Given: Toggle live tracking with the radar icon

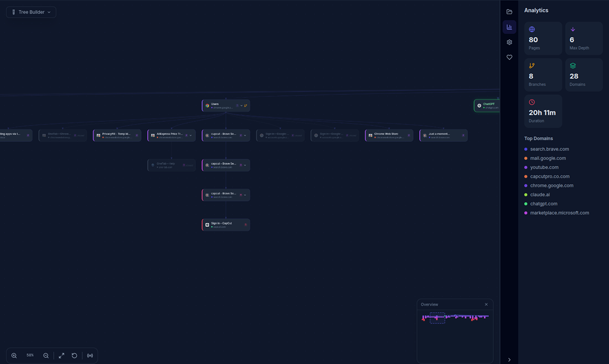Looking at the screenshot, I should click(x=90, y=355).
